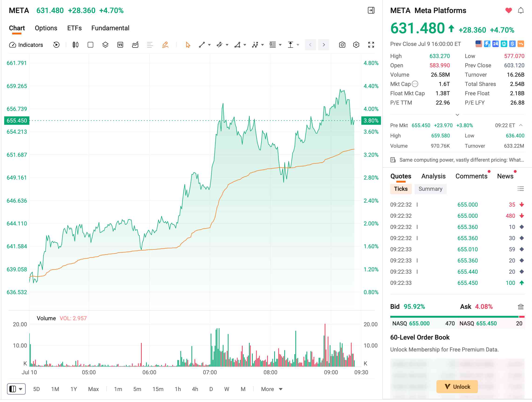532x402 pixels.
Task: Collapse the Pre Mkt details section
Action: coord(521,125)
